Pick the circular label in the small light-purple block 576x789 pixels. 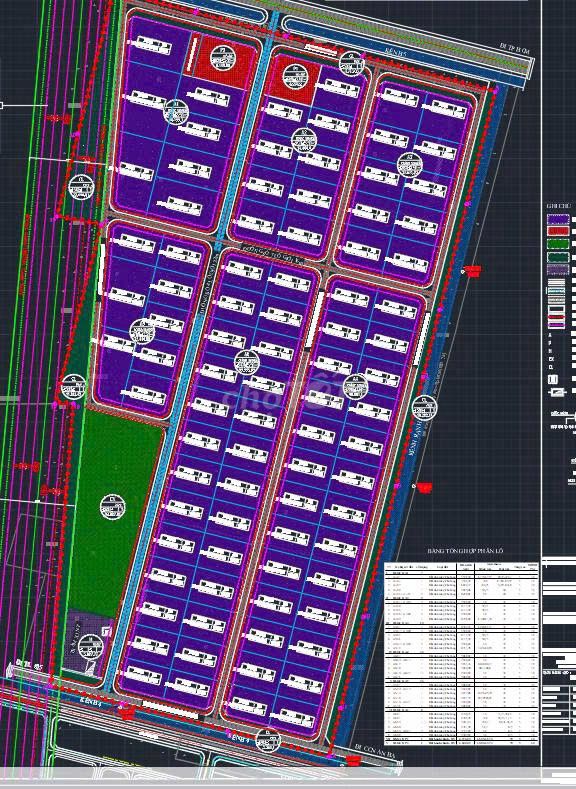pos(90,646)
